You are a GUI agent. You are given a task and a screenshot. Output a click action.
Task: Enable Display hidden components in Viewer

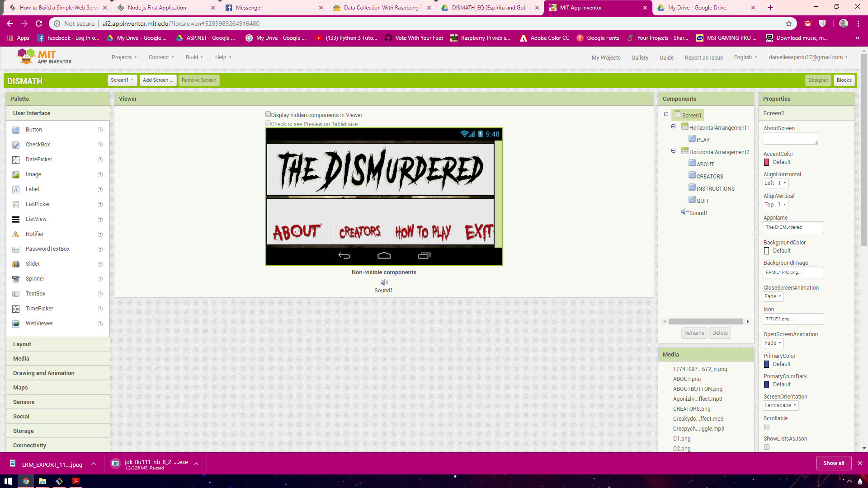(268, 114)
